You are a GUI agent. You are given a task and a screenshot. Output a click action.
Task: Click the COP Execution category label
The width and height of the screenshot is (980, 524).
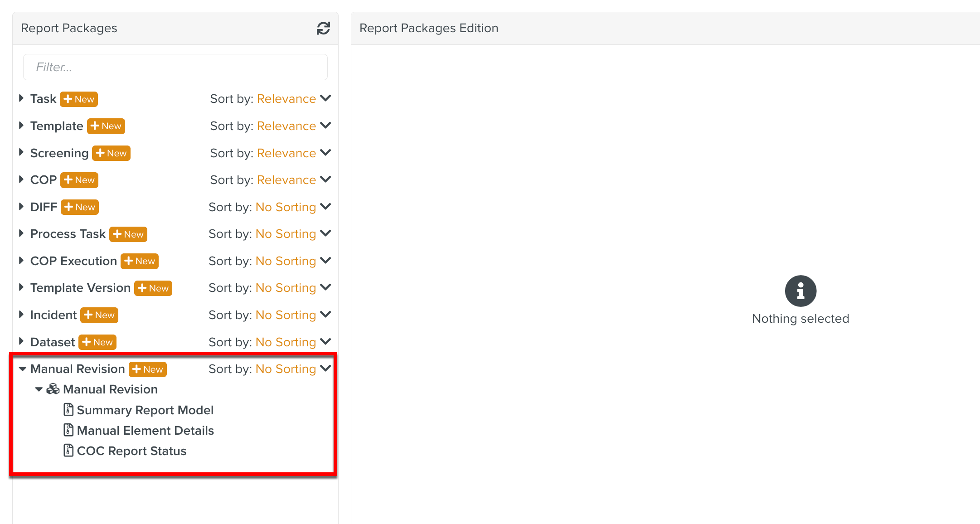73,261
